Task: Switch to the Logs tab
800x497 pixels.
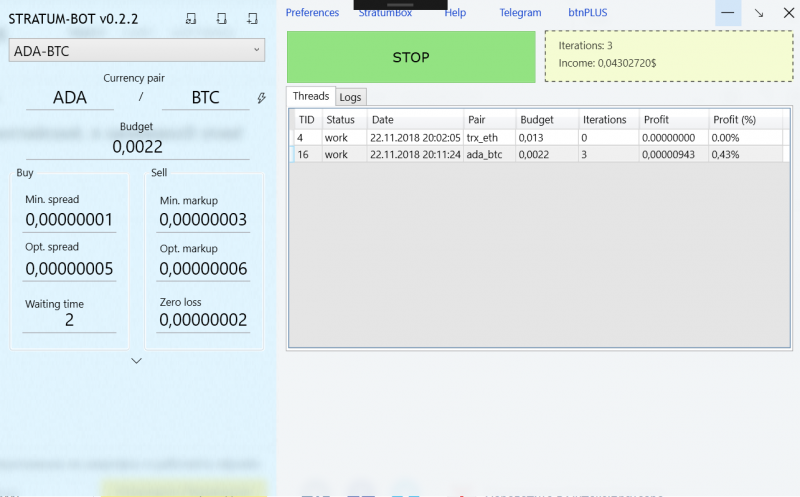Action: coord(351,97)
